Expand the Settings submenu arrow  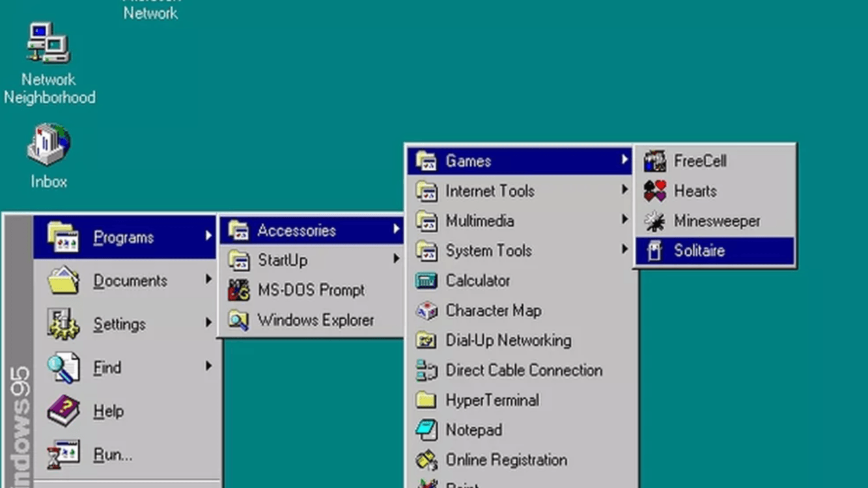click(208, 323)
